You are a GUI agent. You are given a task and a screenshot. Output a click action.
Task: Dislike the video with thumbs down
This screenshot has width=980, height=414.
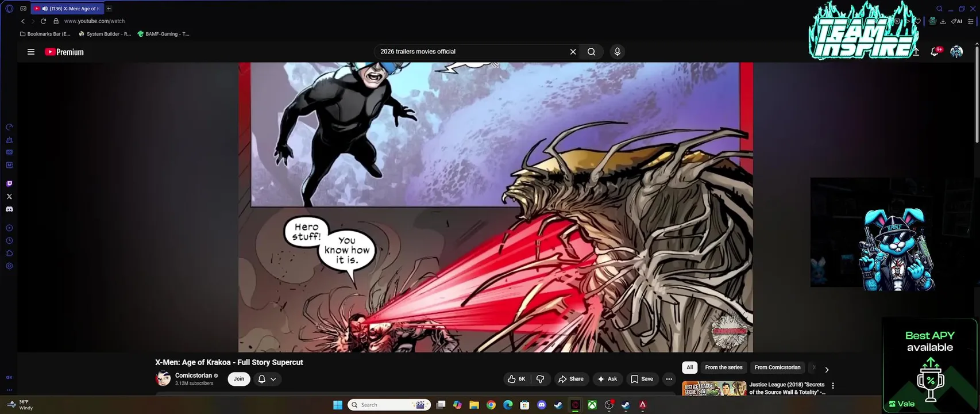pyautogui.click(x=540, y=379)
